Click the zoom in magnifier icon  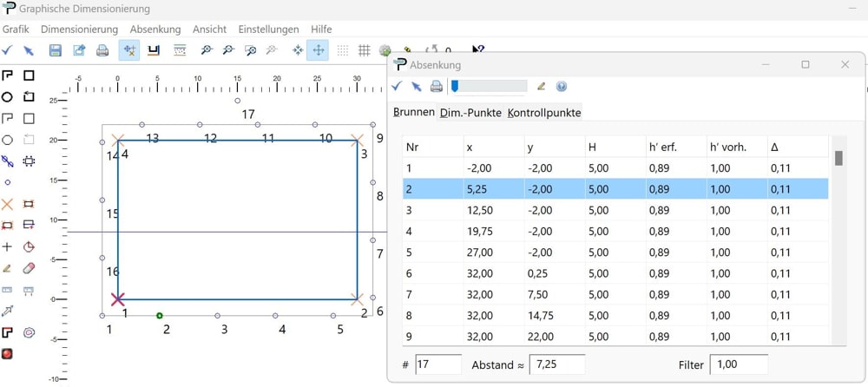coord(207,50)
